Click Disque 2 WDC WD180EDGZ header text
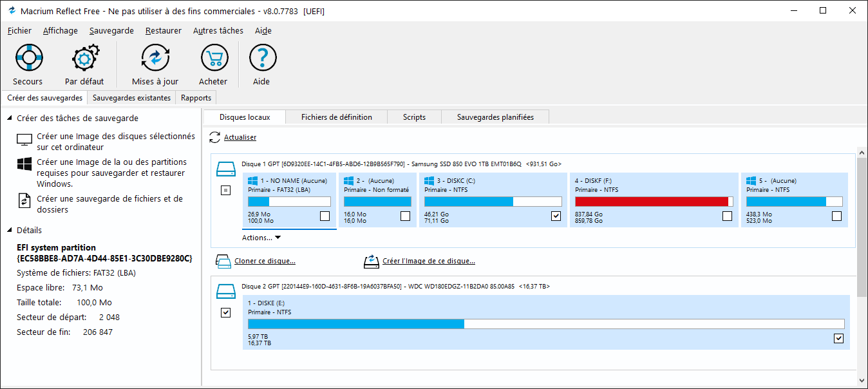Image resolution: width=868 pixels, height=389 pixels. (395, 287)
